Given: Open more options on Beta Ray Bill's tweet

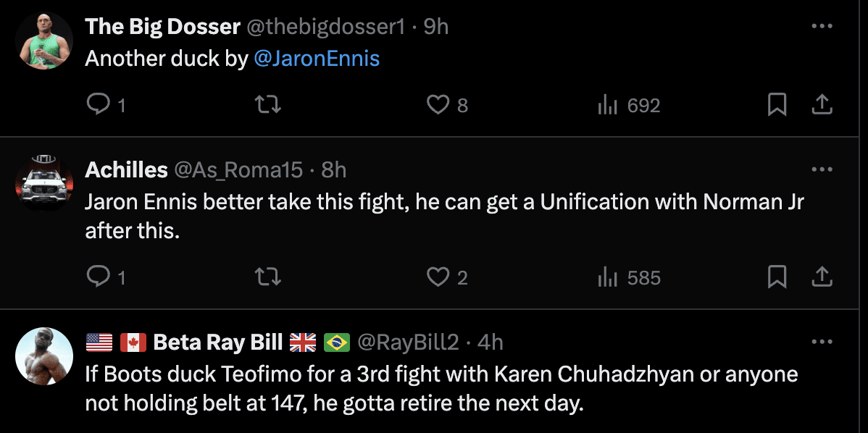Looking at the screenshot, I should (822, 342).
